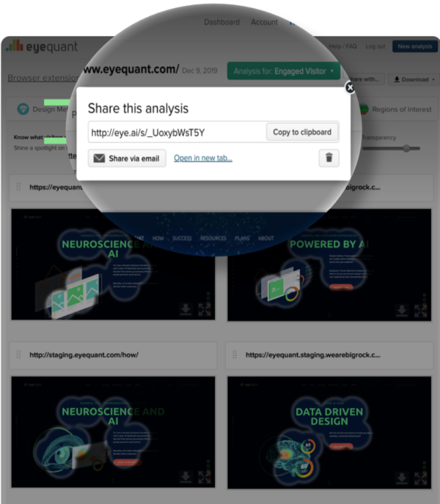Grab drag handle beside staging.eyequant.com/how/
The width and height of the screenshot is (440, 504).
pyautogui.click(x=18, y=355)
